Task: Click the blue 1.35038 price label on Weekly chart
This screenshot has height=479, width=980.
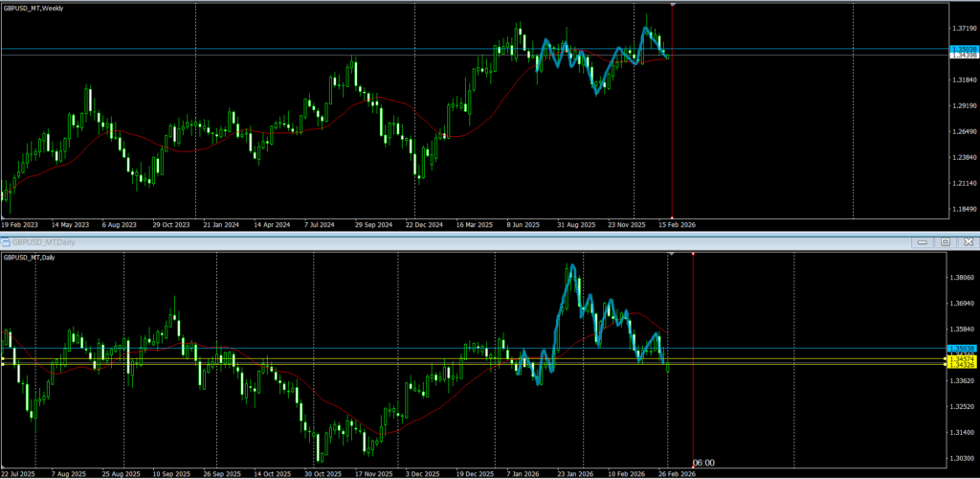Action: pyautogui.click(x=963, y=48)
